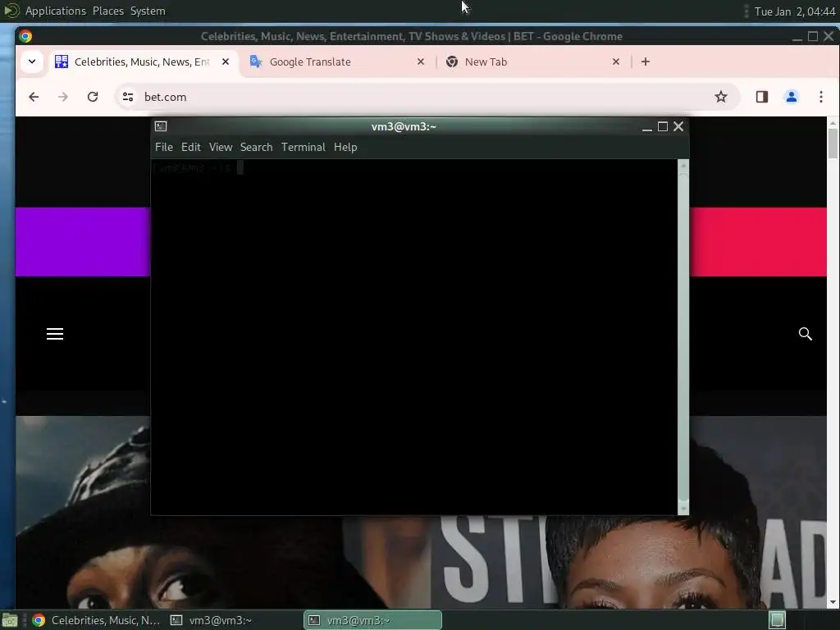
Task: Open BET site hamburger menu
Action: coord(55,334)
